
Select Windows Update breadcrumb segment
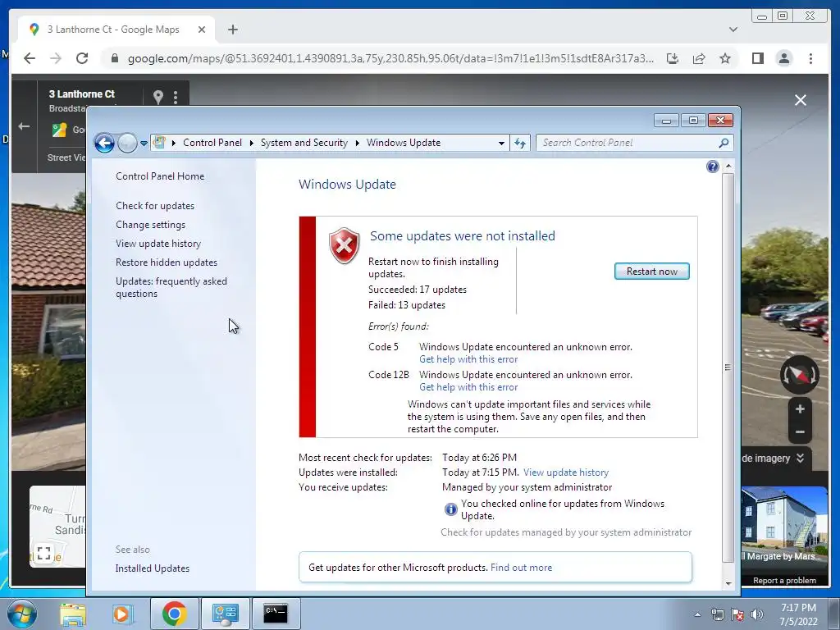tap(404, 143)
